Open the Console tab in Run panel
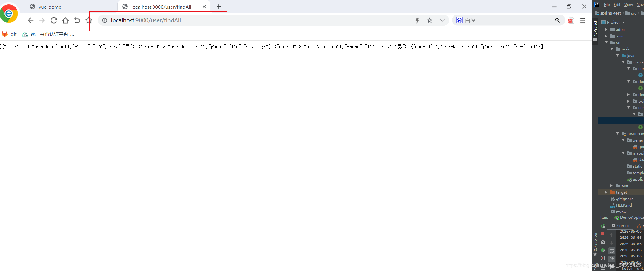This screenshot has height=271, width=644. pyautogui.click(x=621, y=226)
